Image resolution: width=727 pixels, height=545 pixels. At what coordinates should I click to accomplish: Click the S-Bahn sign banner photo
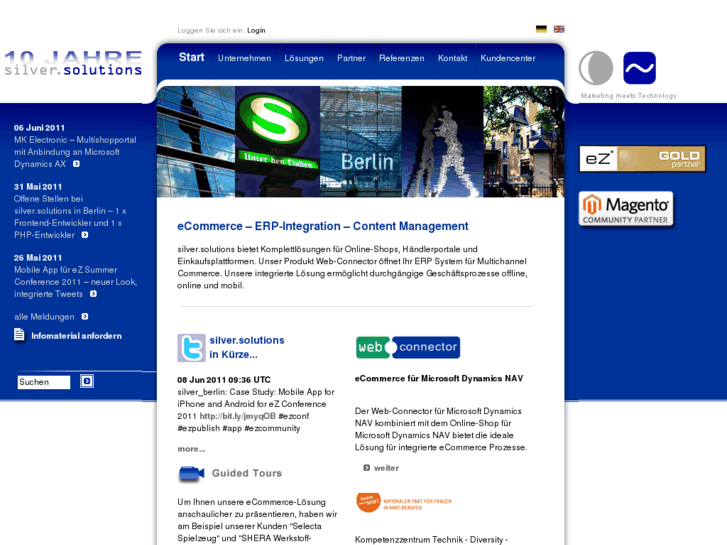click(x=278, y=141)
